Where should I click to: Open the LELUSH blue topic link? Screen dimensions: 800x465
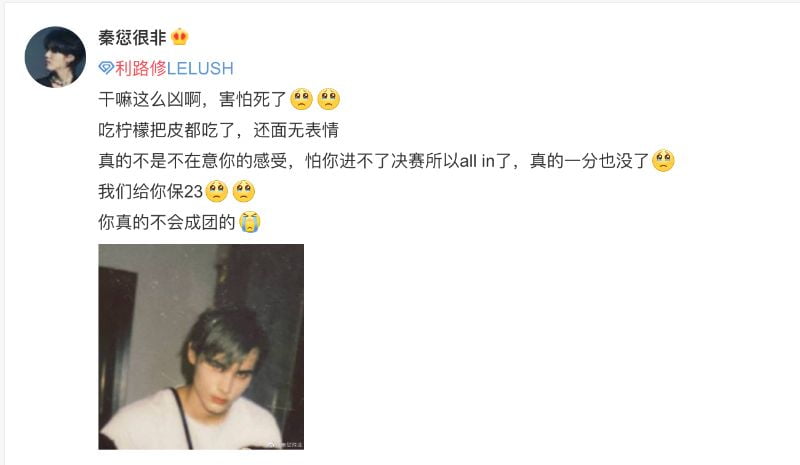pyautogui.click(x=200, y=68)
